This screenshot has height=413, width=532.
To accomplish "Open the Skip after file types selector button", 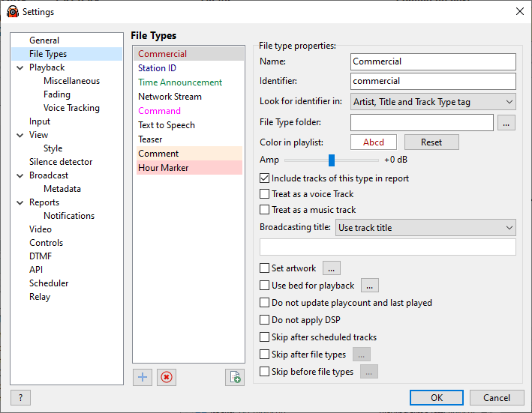I will pos(362,355).
